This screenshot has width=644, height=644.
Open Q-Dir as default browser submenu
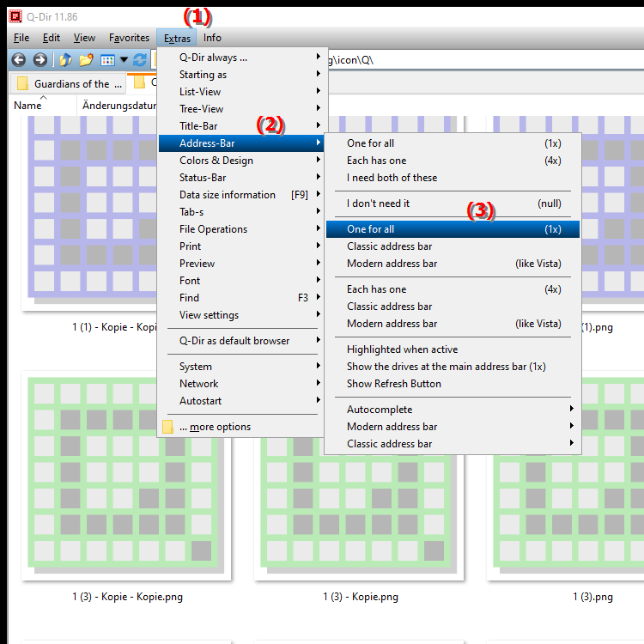[243, 341]
